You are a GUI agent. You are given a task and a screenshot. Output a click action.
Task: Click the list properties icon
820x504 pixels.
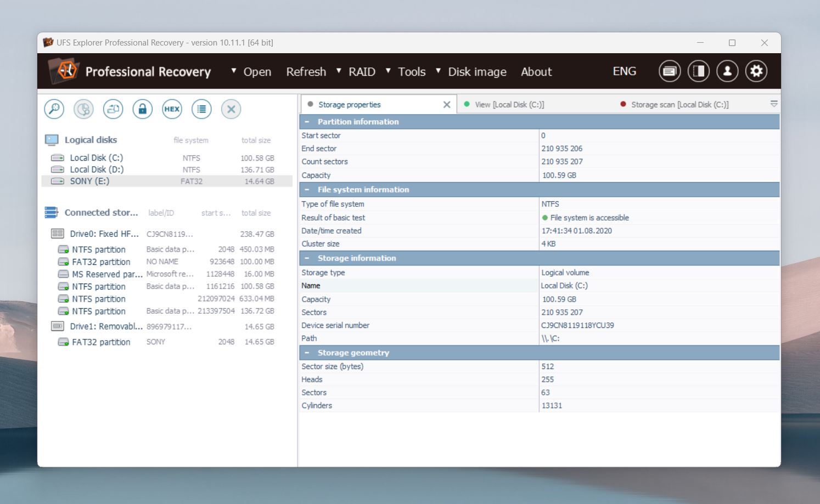click(x=201, y=109)
